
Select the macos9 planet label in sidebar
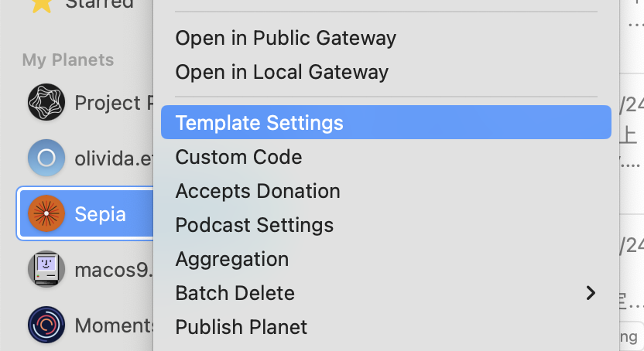112,270
